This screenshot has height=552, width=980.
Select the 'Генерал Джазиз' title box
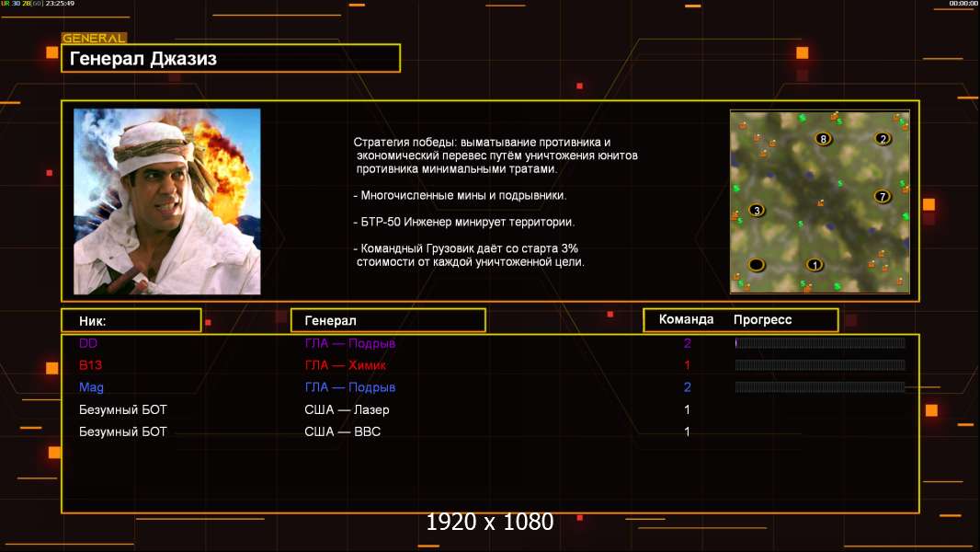click(x=231, y=58)
